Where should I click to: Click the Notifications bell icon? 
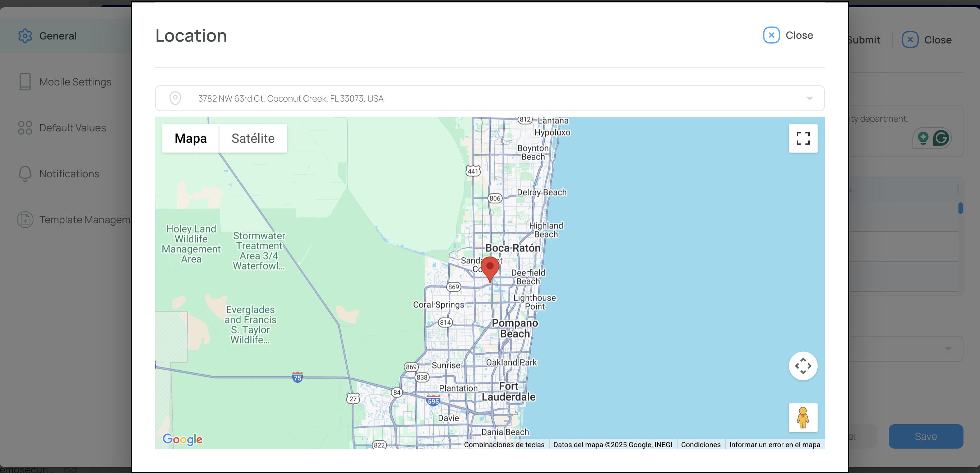[x=25, y=174]
